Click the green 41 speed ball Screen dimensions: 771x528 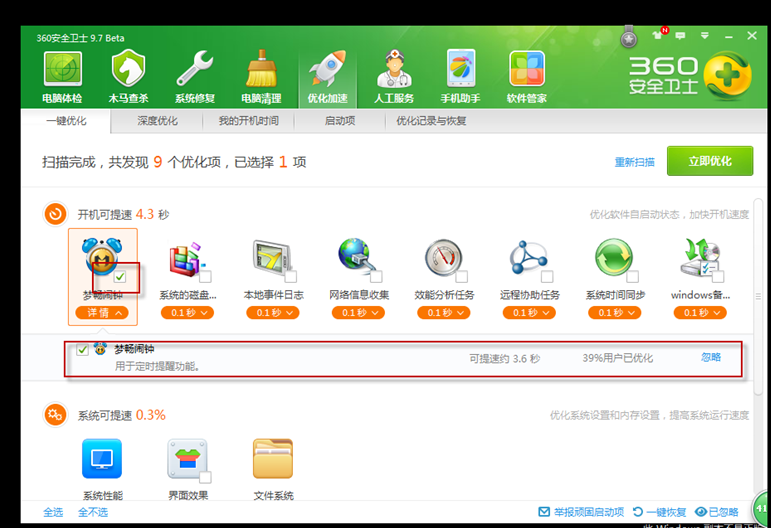tap(762, 508)
